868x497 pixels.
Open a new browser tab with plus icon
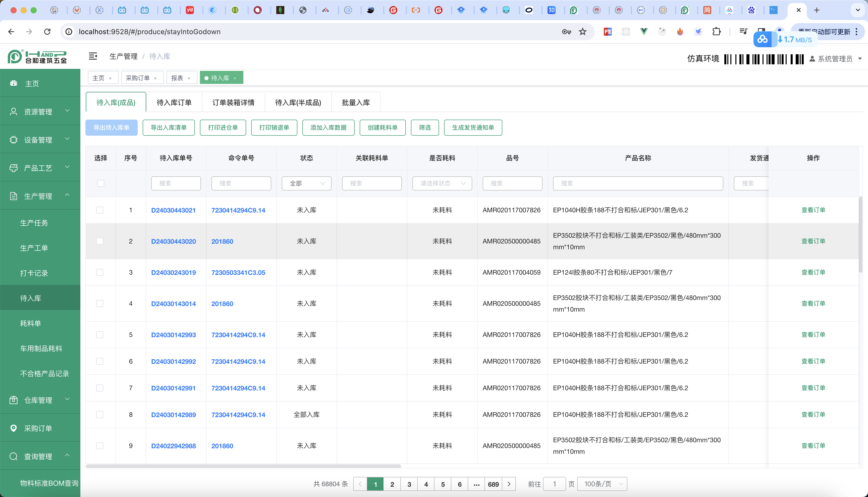817,10
